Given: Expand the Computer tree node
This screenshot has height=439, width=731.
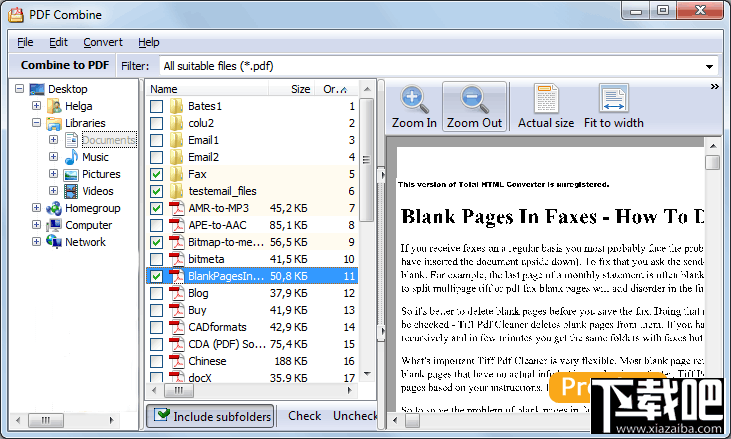Looking at the screenshot, I should point(36,225).
